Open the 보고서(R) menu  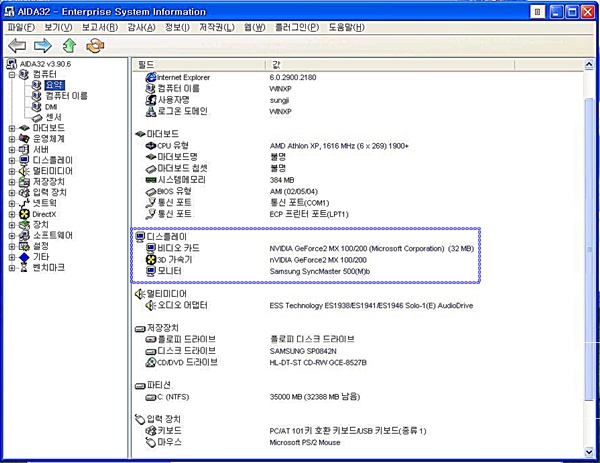[99, 28]
